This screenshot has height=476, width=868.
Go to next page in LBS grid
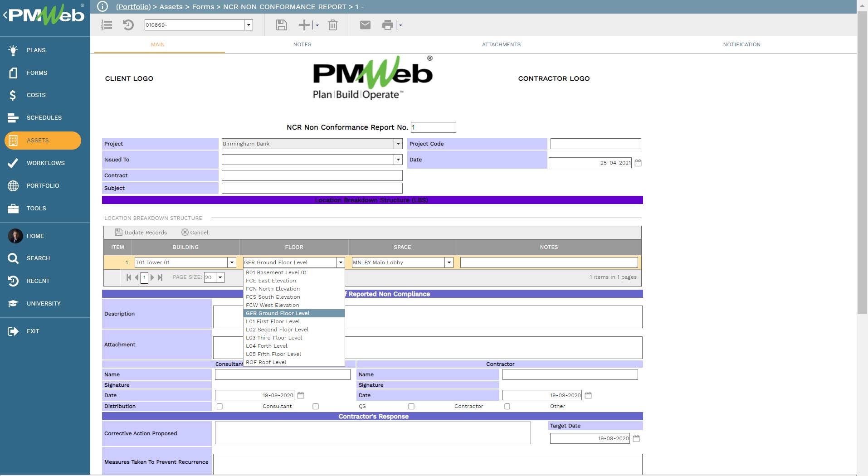click(x=152, y=277)
